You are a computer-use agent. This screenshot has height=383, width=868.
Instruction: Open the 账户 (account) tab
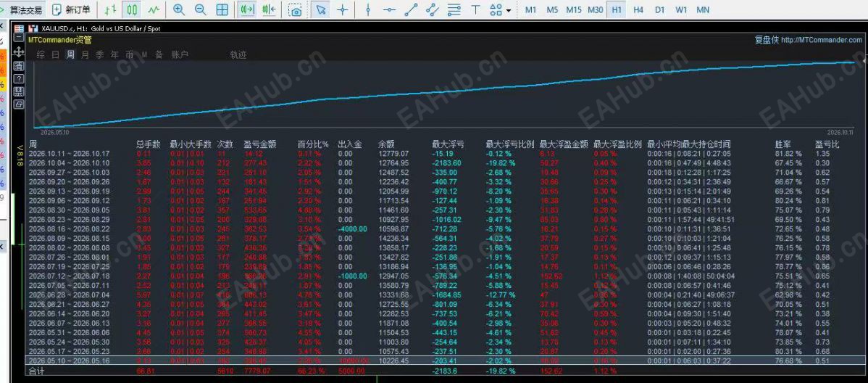pyautogui.click(x=180, y=54)
